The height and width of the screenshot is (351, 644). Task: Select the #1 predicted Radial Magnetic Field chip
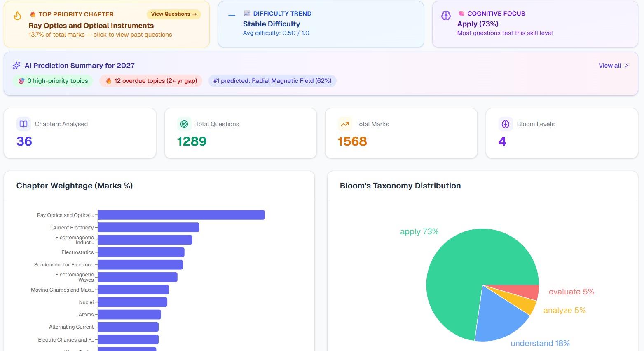pyautogui.click(x=272, y=81)
